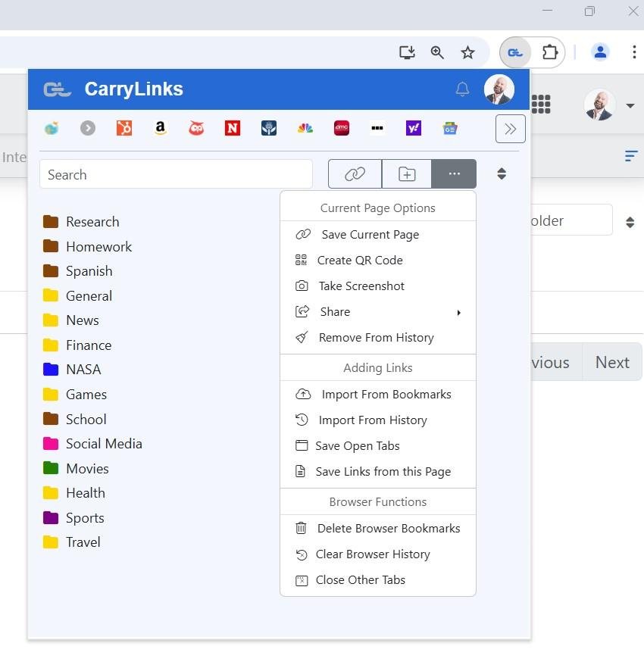
Task: Select Create QR Code menu item
Action: point(378,261)
